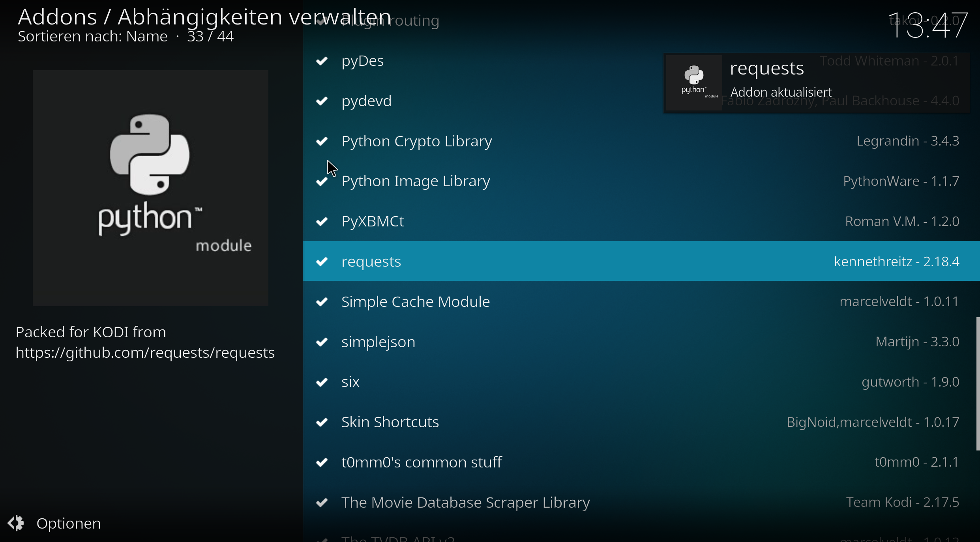
Task: Click the BigNoid,marcelveldt - 1.0.17 text
Action: coord(873,422)
